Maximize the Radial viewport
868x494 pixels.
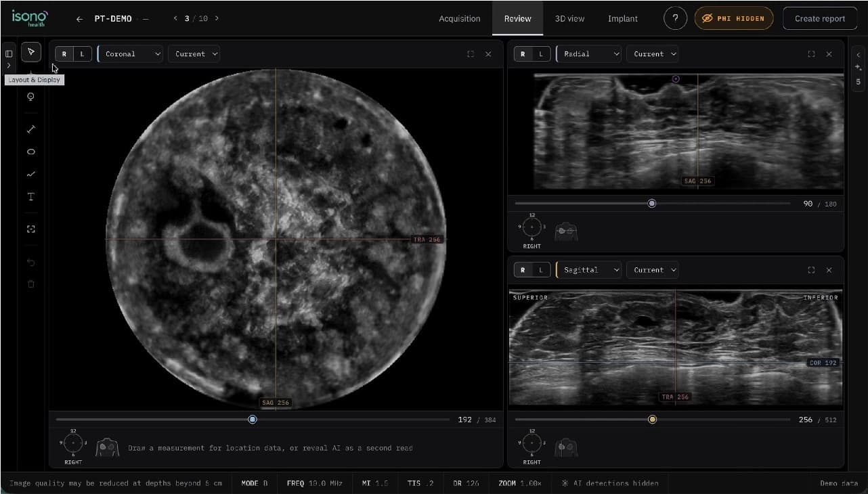(811, 54)
